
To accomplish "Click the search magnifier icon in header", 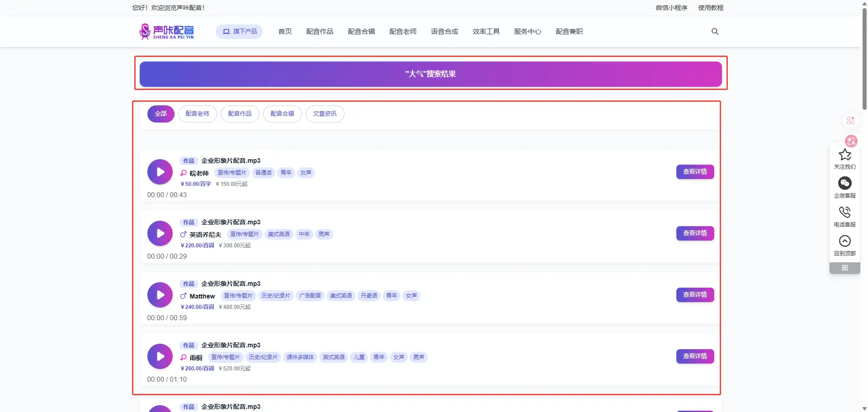I will pyautogui.click(x=715, y=32).
